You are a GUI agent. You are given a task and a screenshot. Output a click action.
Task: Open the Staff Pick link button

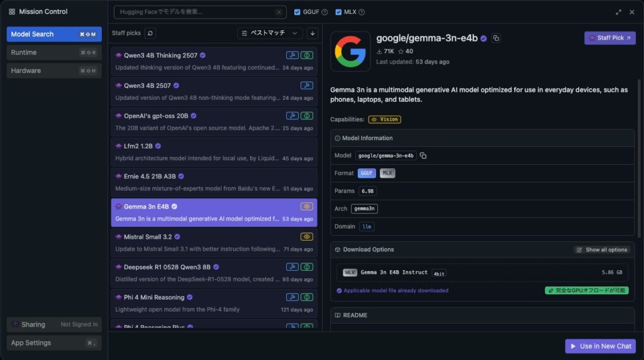(x=610, y=38)
